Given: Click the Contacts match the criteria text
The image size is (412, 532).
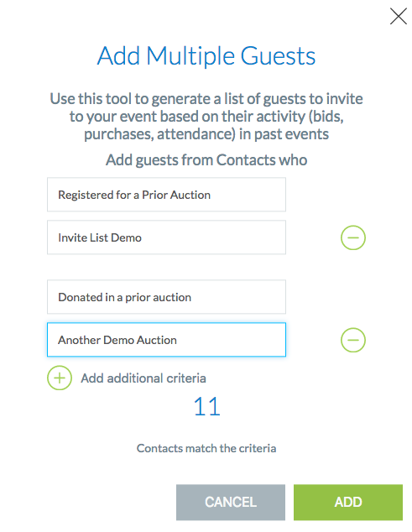Looking at the screenshot, I should coord(206,448).
